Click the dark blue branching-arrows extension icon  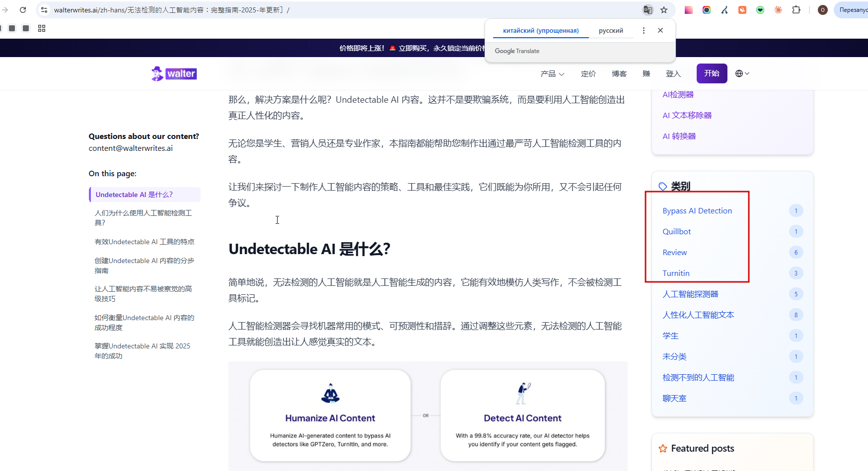coord(724,10)
